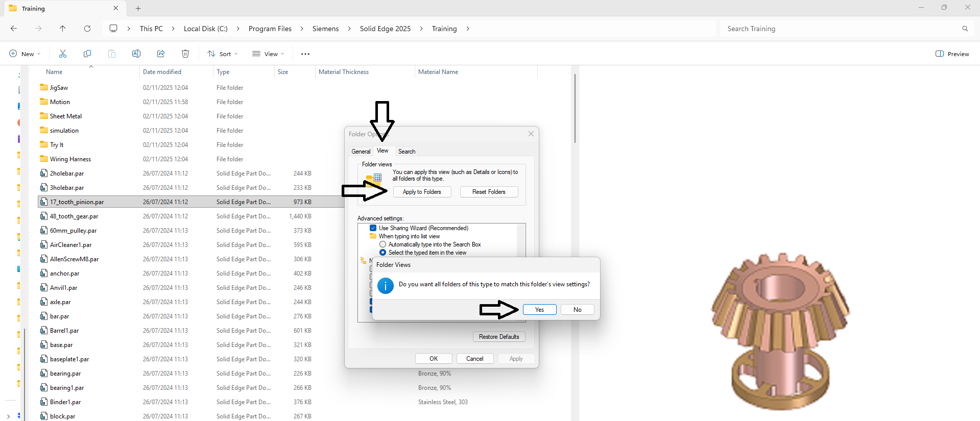Click the Rename icon in toolbar
The image size is (980, 421).
136,54
